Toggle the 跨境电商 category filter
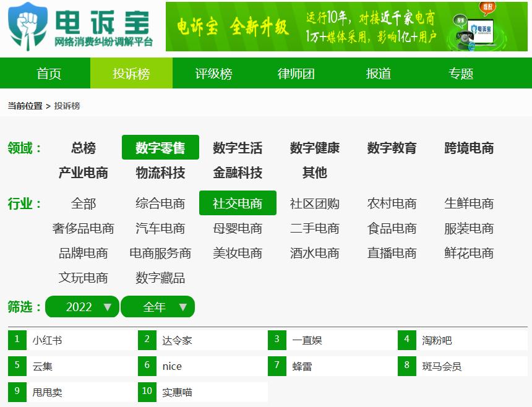The height and width of the screenshot is (407, 532). [468, 148]
